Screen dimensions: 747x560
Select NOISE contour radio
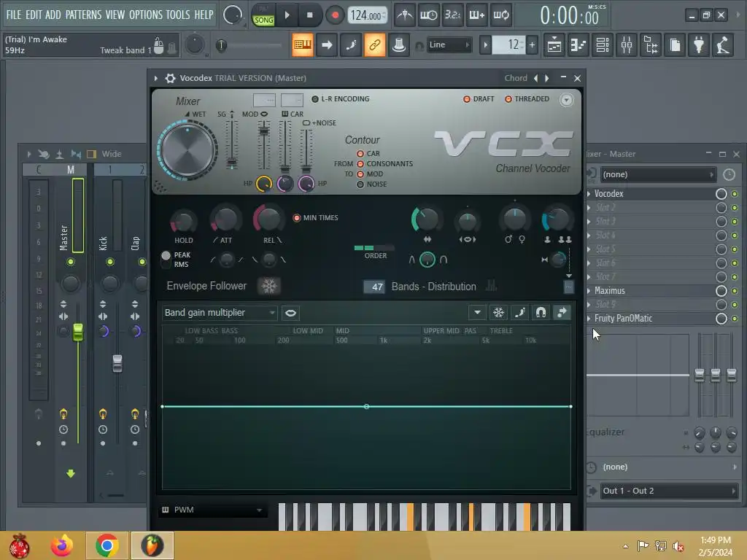click(360, 184)
